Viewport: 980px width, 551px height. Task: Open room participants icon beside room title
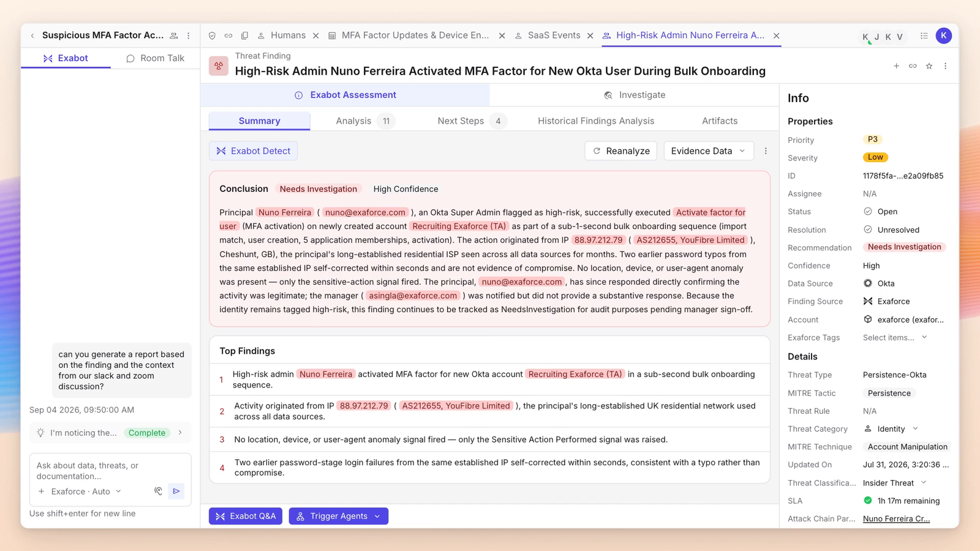(174, 36)
